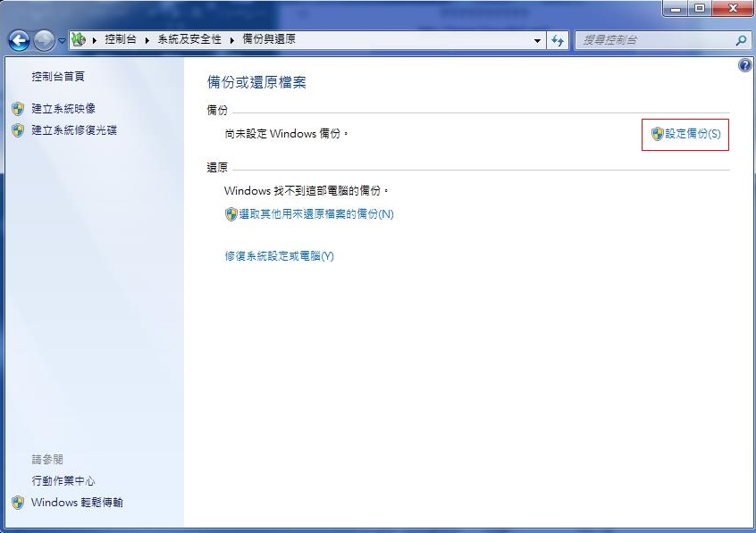
Task: Open 行動作業中心 in the sidebar
Action: (x=63, y=480)
